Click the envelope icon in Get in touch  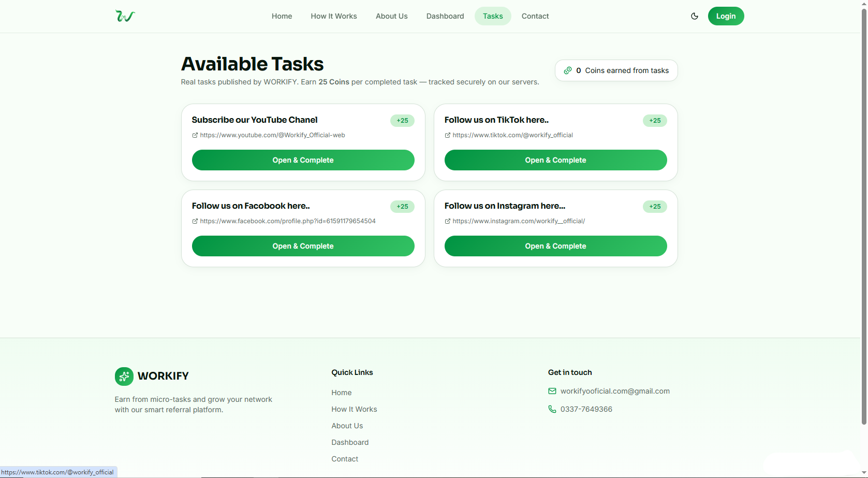pyautogui.click(x=552, y=391)
